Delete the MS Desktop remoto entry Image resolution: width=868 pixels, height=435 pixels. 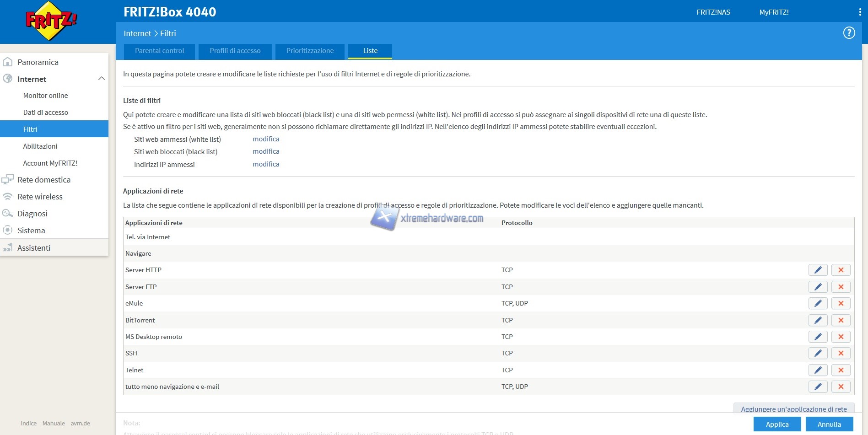tap(841, 337)
